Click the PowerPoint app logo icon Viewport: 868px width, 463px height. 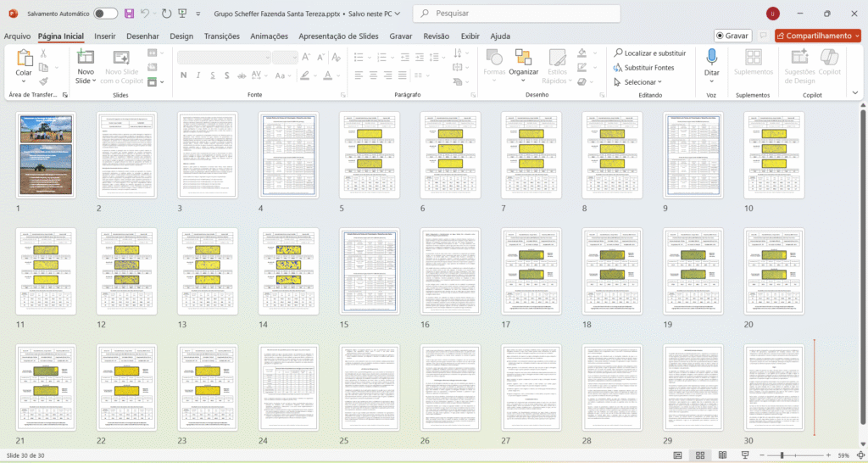coord(13,14)
